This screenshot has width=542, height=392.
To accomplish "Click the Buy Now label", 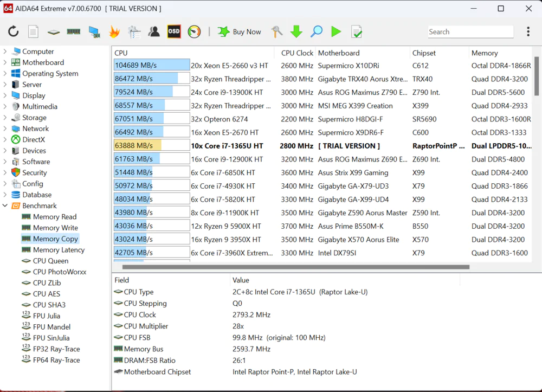I will 247,32.
